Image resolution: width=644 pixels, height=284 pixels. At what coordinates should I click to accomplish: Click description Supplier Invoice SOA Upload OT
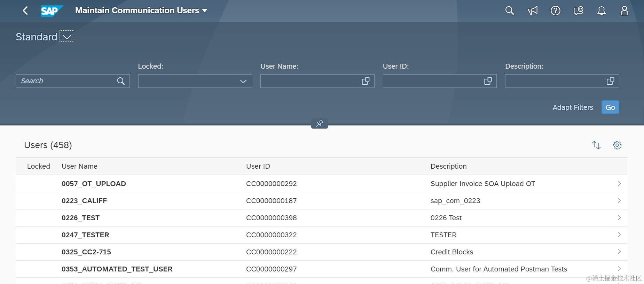pyautogui.click(x=483, y=184)
